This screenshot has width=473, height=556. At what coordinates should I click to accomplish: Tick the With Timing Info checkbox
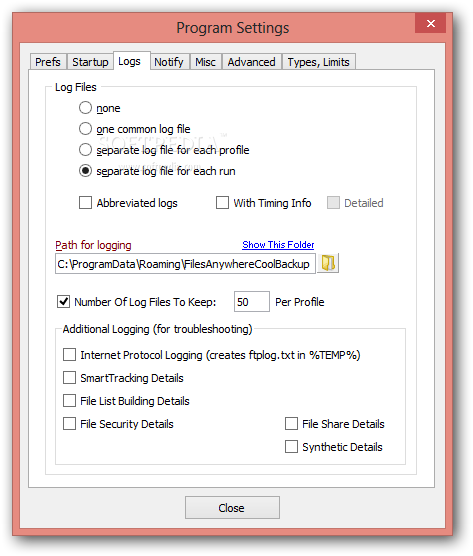point(222,203)
